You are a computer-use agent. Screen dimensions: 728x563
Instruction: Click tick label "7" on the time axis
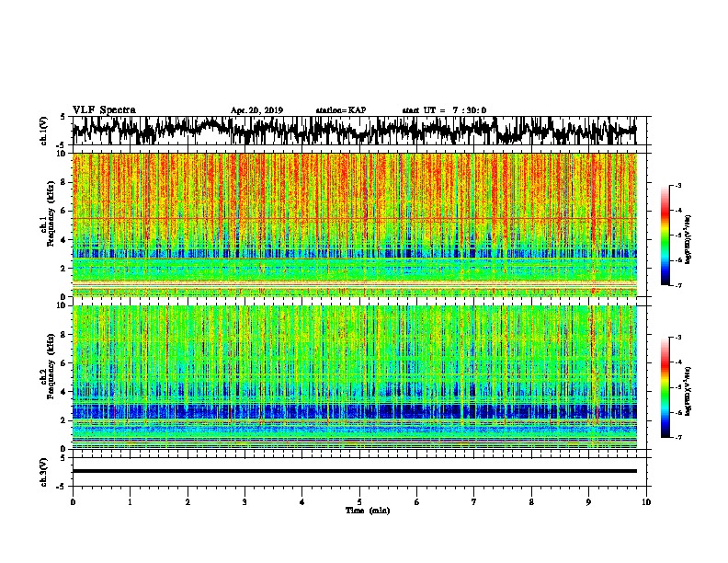(x=474, y=502)
